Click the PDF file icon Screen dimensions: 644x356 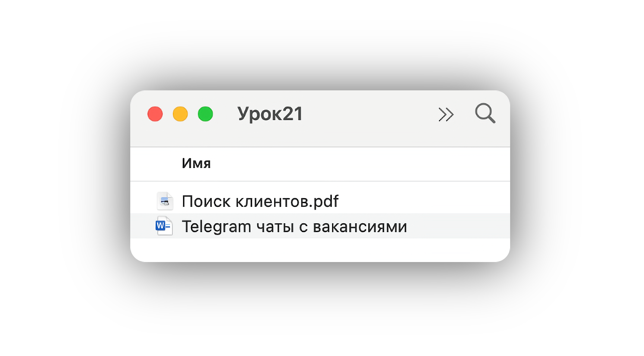(x=165, y=201)
